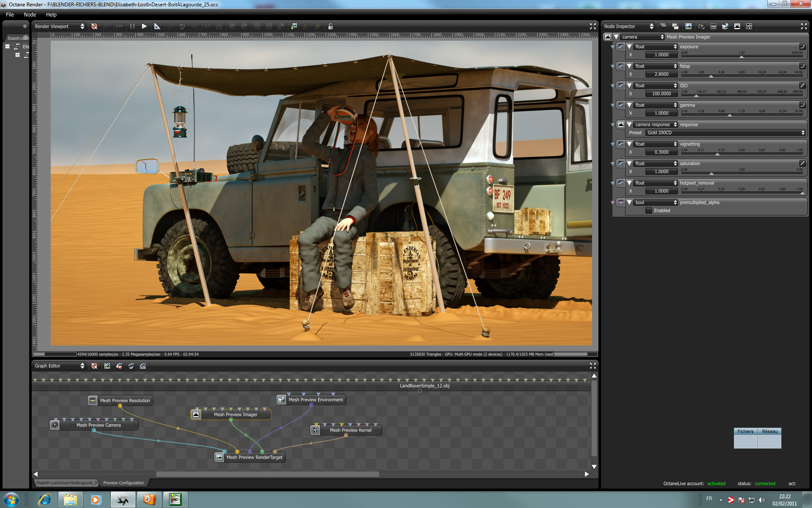This screenshot has width=812, height=508.
Task: Click the ruler measurement tool icon
Action: 157,26
